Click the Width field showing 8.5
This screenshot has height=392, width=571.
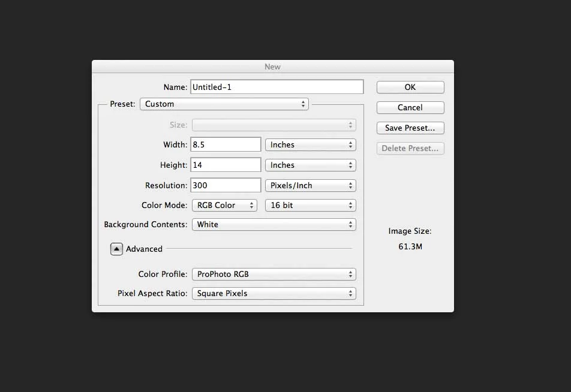click(x=226, y=144)
